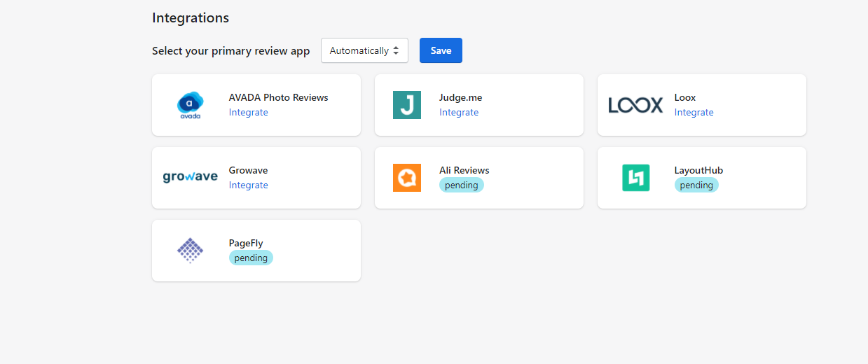Click the 'LayoutHub' app name
Image resolution: width=868 pixels, height=364 pixels.
tap(698, 170)
